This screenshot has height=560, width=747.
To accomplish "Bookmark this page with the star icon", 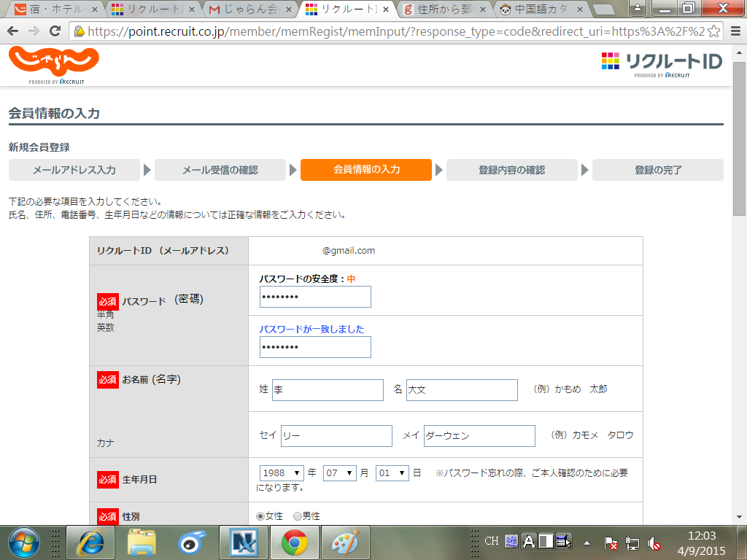I will pos(713,31).
